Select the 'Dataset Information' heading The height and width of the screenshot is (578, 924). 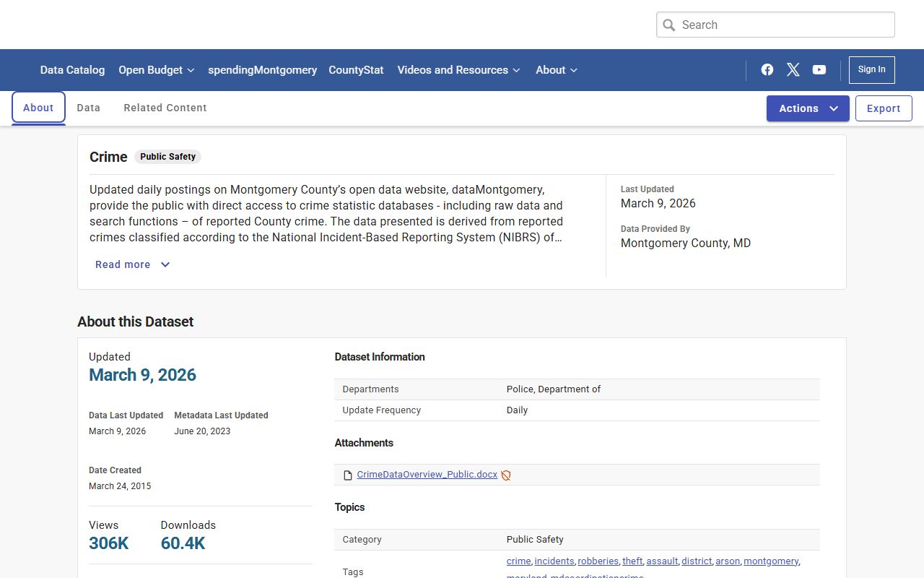[380, 357]
